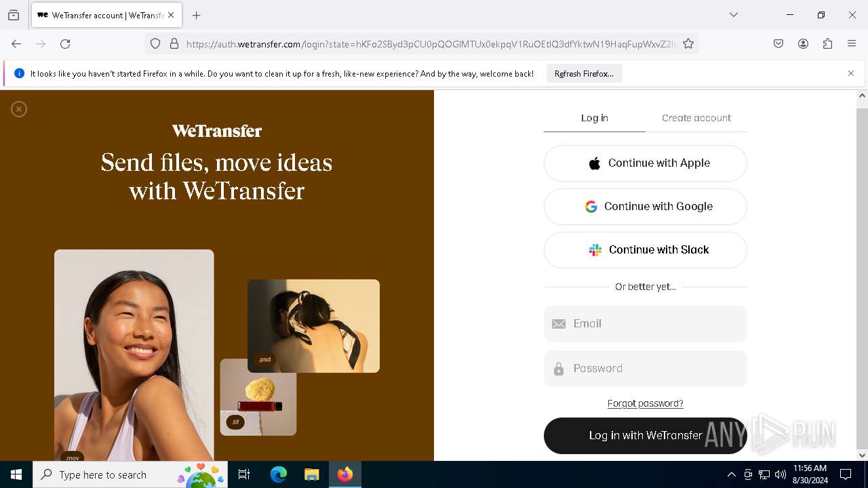Select the WeTransfer account browser tab
The width and height of the screenshot is (868, 488).
tap(106, 15)
